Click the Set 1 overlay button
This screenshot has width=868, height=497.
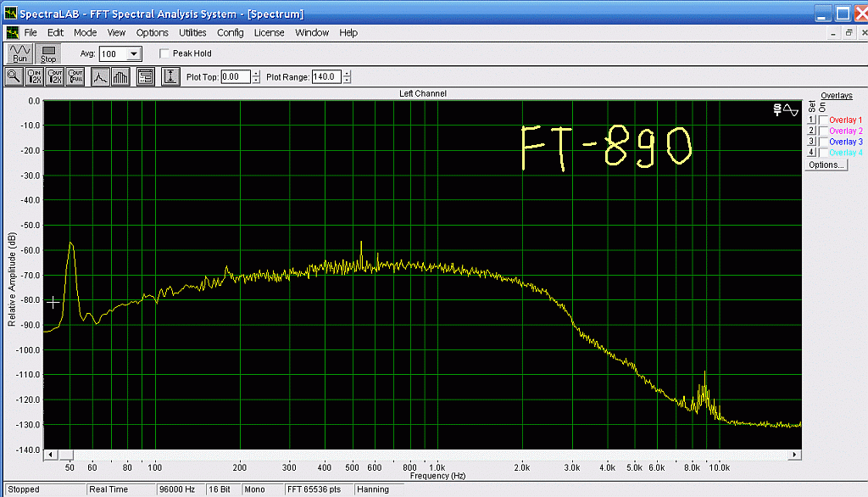click(811, 120)
